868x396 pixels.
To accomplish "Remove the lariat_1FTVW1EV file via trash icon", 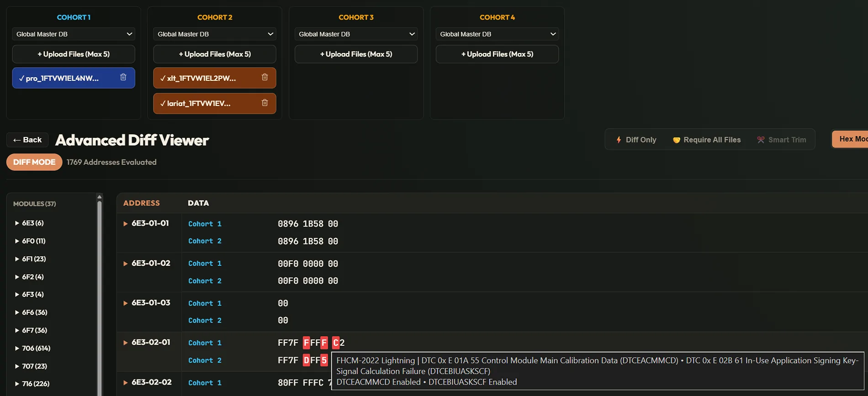I will coord(265,103).
